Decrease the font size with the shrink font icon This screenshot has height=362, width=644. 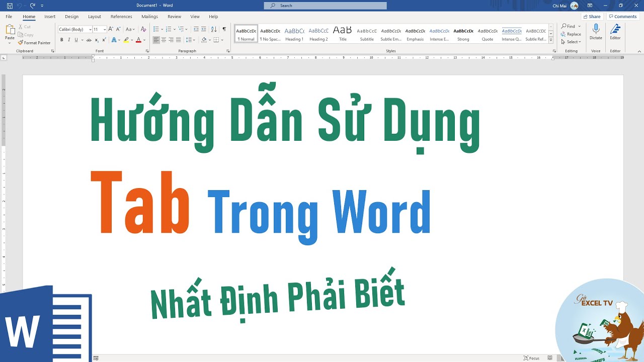(118, 29)
